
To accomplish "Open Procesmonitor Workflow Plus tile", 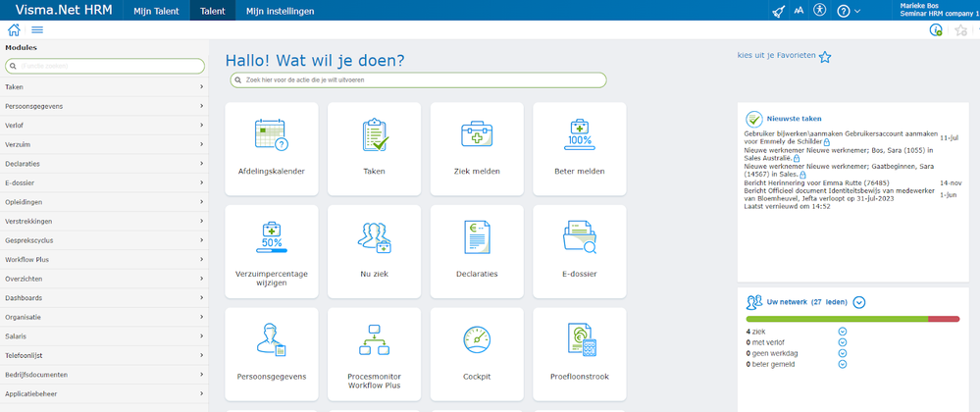I will pyautogui.click(x=375, y=354).
